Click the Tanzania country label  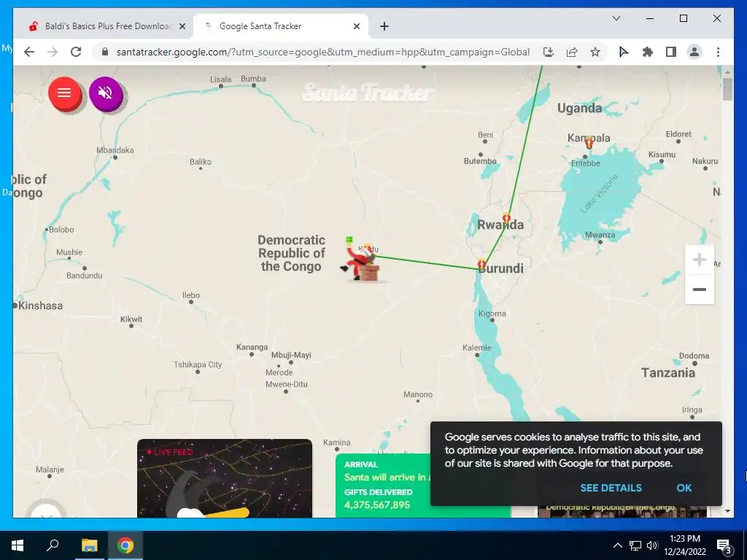tap(668, 373)
